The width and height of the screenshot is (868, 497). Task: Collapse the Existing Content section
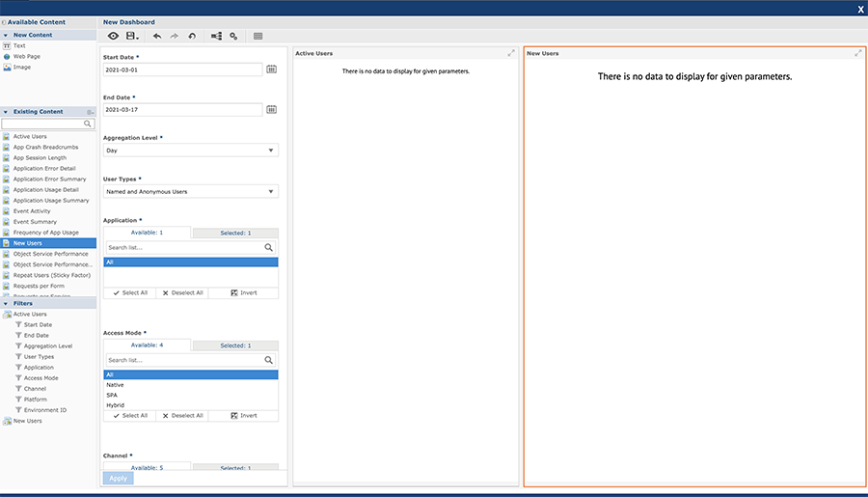pos(6,112)
